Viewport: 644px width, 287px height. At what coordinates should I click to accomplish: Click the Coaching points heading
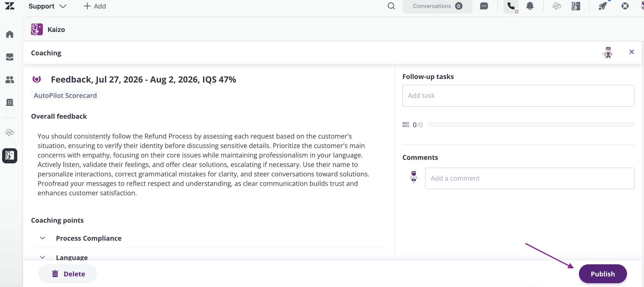pos(57,220)
